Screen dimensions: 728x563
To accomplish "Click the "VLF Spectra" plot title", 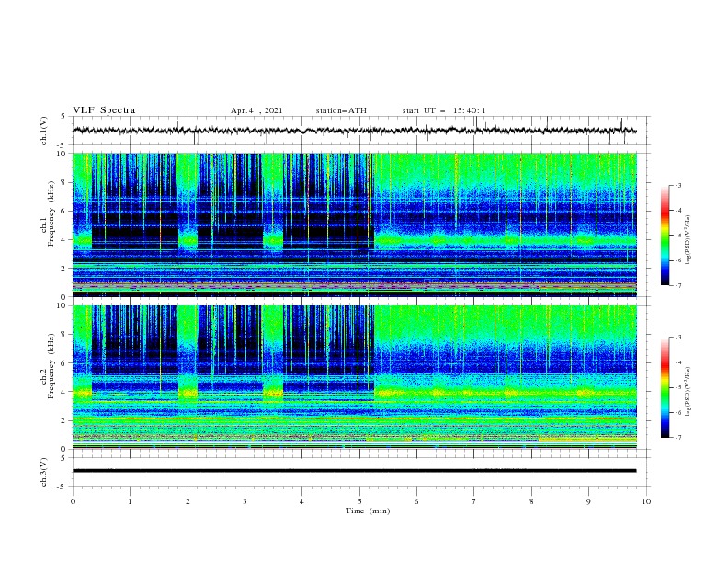I will coord(104,110).
